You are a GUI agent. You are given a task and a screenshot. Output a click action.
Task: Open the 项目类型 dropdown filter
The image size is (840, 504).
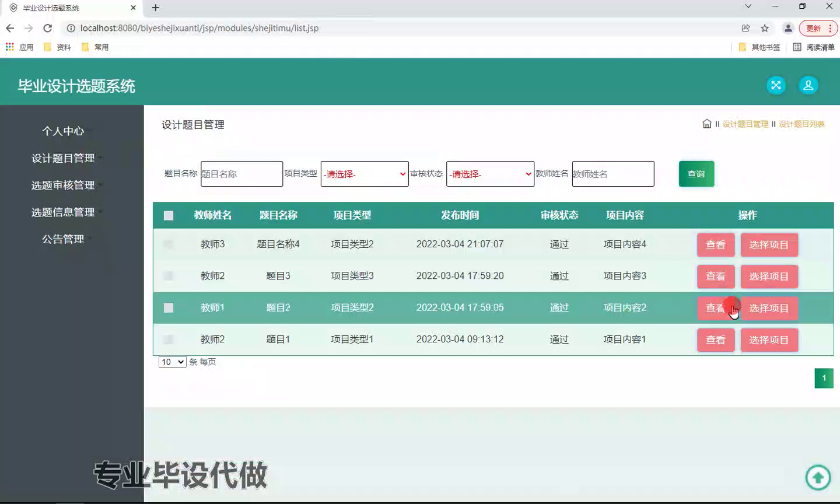[365, 174]
